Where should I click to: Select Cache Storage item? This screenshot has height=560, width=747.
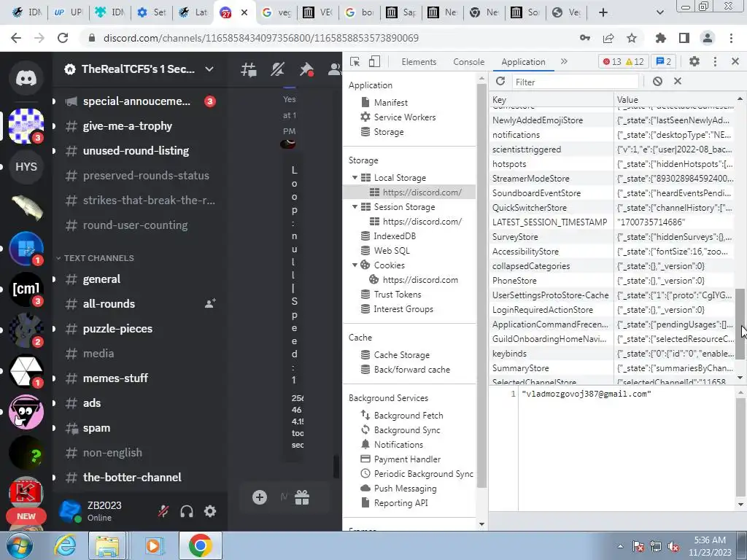(x=402, y=355)
